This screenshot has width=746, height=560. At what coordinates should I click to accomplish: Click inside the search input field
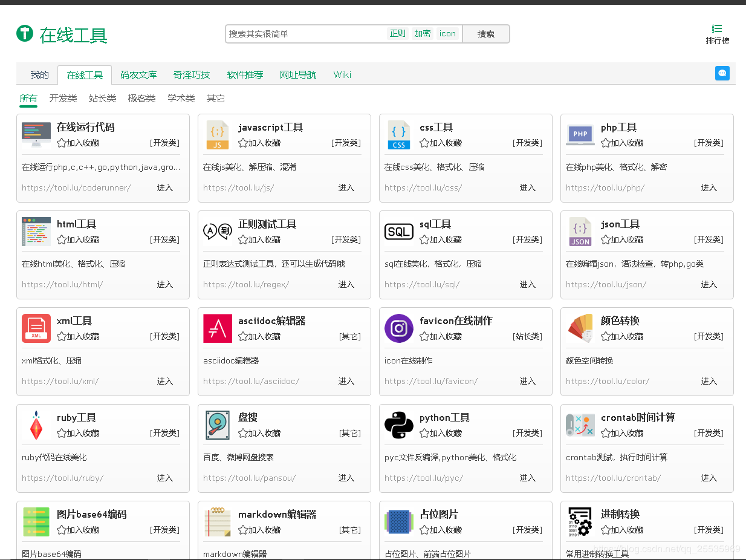[302, 33]
